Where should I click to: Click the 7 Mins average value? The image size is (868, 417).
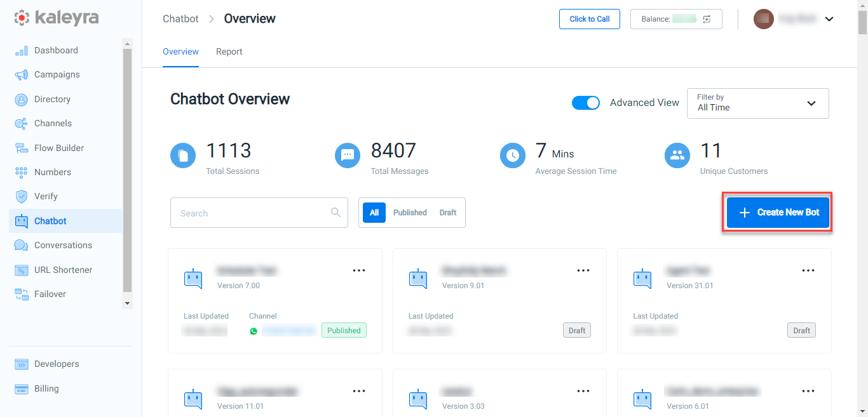[x=555, y=151]
